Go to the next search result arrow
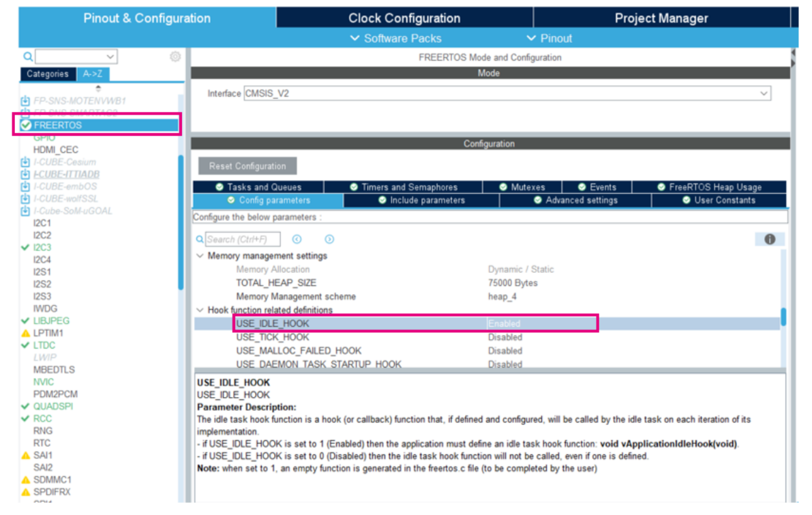 click(329, 239)
